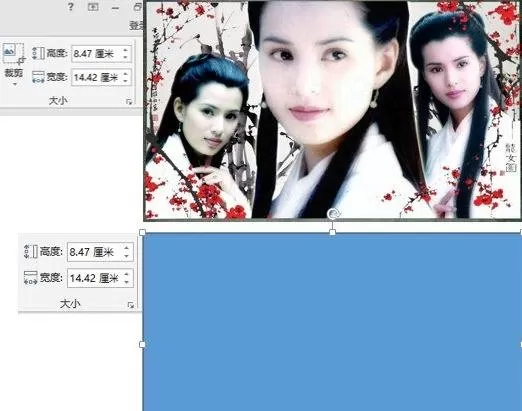This screenshot has height=411, width=522.
Task: Open Ribbon Display Options icon
Action: pyautogui.click(x=93, y=7)
